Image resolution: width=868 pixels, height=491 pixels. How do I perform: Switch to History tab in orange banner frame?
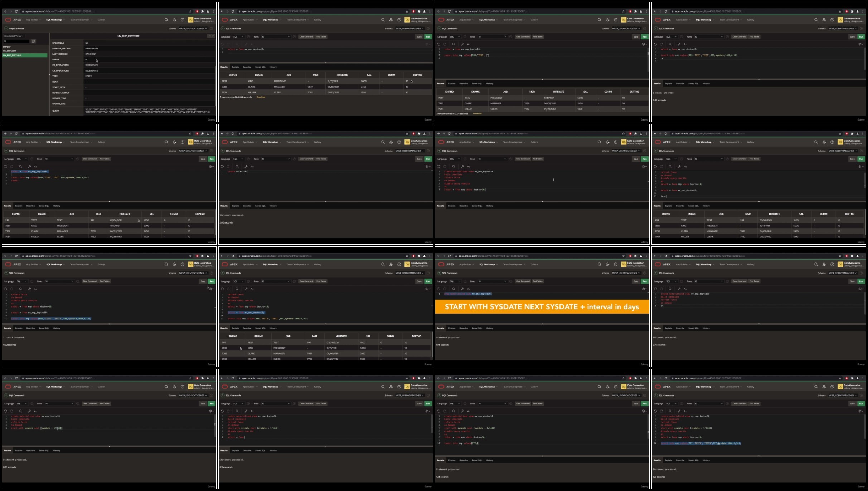490,328
